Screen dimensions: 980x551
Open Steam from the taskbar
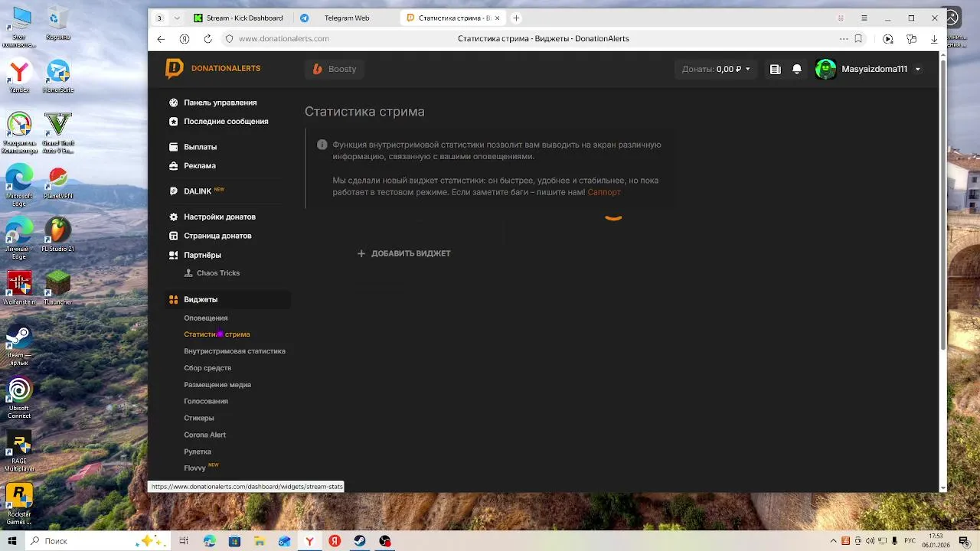pyautogui.click(x=360, y=541)
